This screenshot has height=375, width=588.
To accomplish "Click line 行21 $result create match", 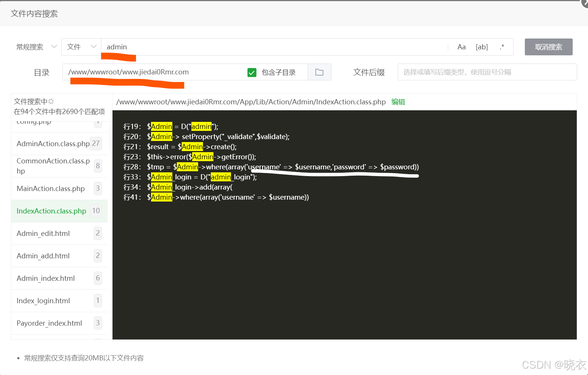I will click(x=180, y=147).
